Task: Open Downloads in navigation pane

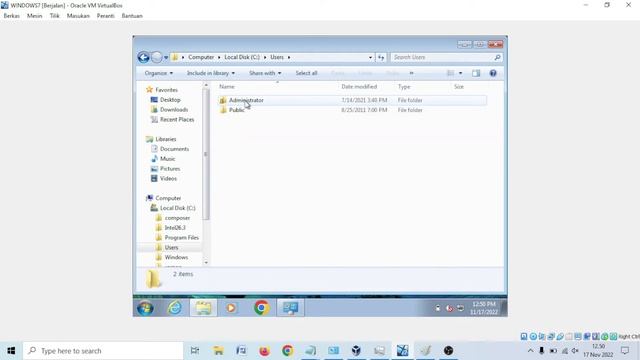Action: click(174, 109)
